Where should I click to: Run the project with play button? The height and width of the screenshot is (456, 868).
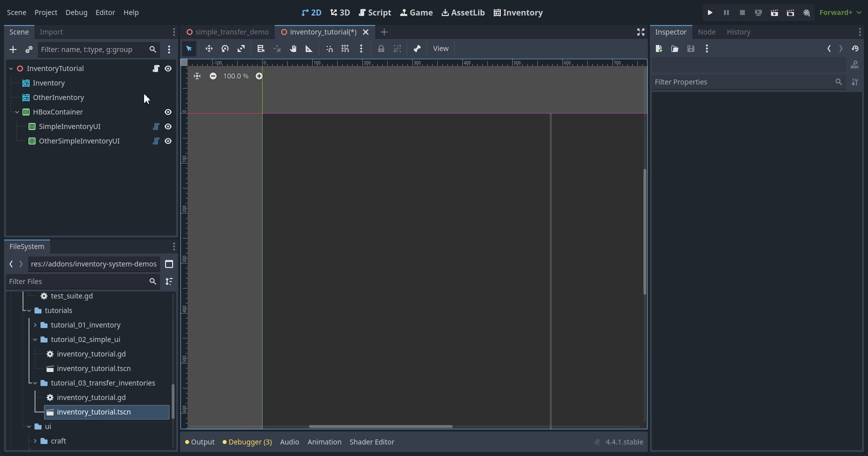[x=710, y=12]
